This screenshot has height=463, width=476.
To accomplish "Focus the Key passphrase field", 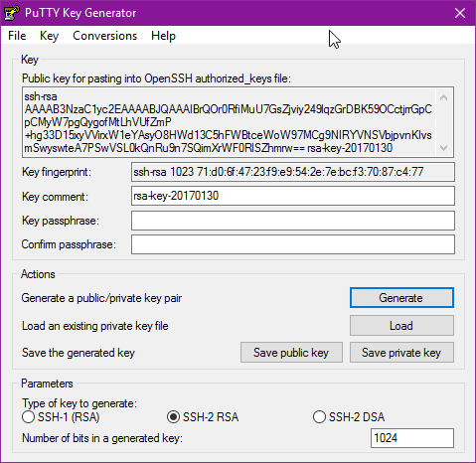I will pos(293,221).
